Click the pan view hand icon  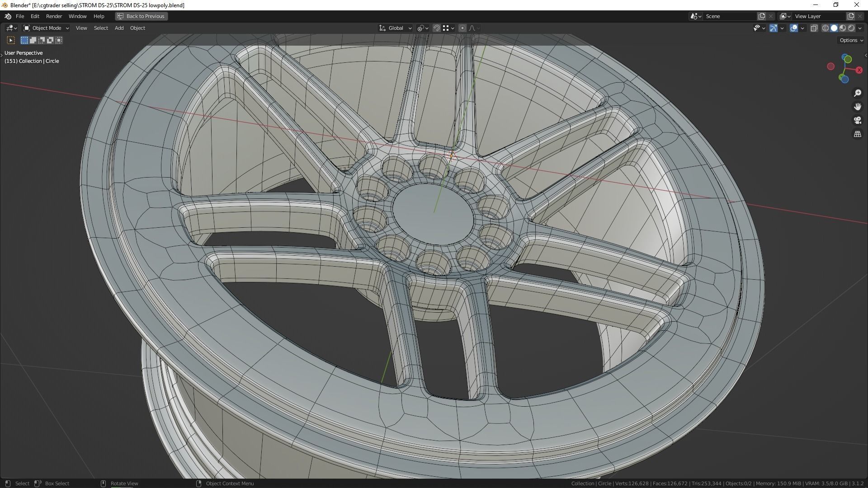click(858, 107)
